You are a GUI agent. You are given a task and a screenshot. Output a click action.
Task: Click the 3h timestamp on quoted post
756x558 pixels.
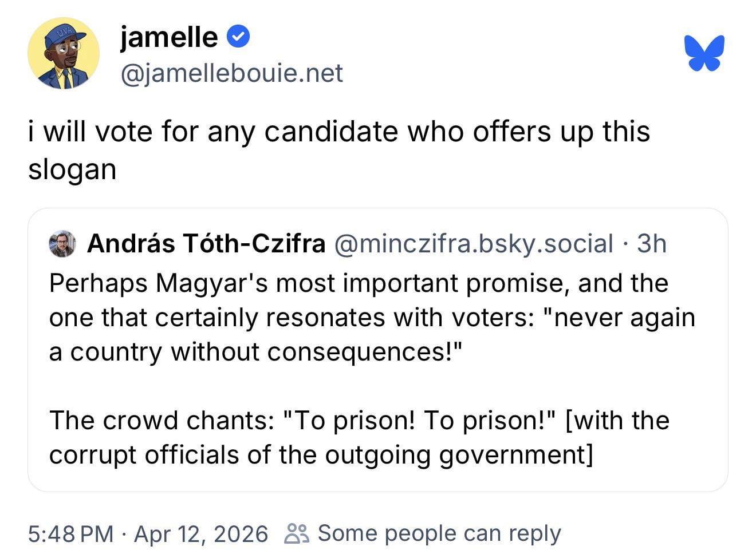click(652, 244)
